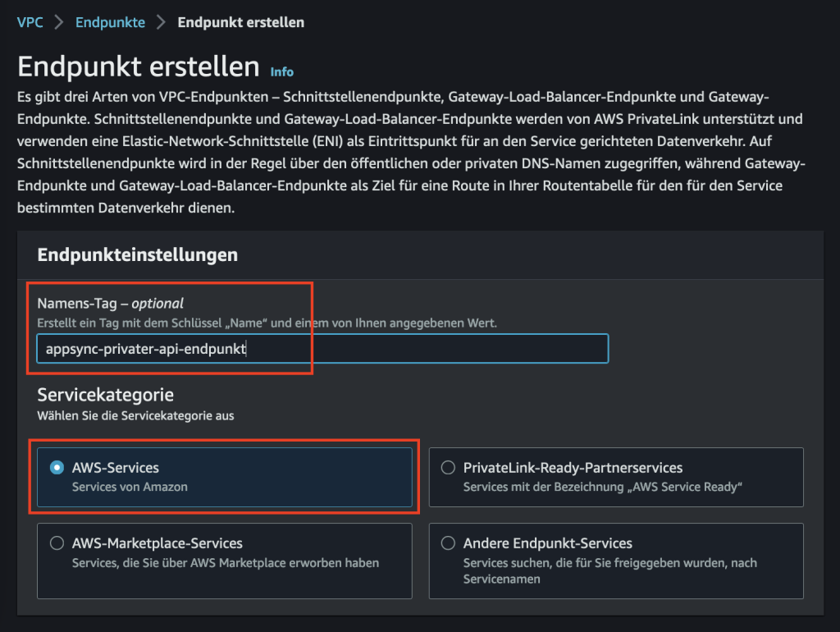Click the Endpunkt erstellen breadcrumb entry

(x=240, y=22)
